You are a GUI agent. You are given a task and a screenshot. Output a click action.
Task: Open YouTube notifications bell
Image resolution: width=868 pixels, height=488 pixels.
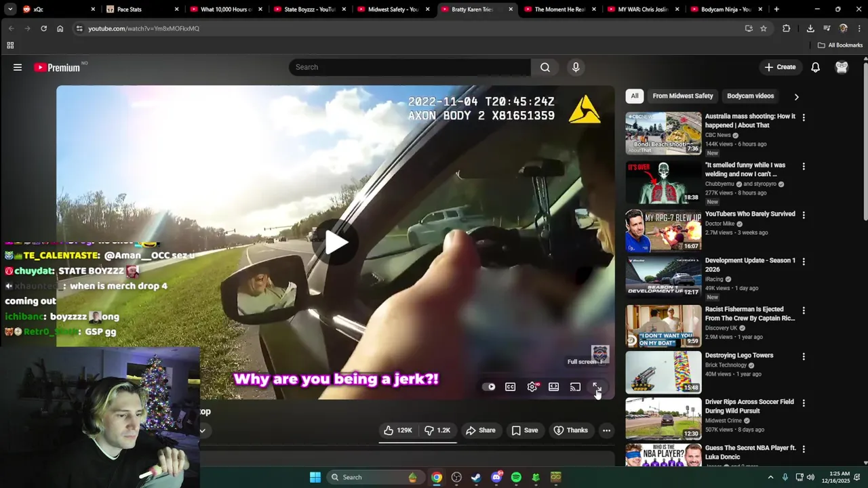coord(816,67)
